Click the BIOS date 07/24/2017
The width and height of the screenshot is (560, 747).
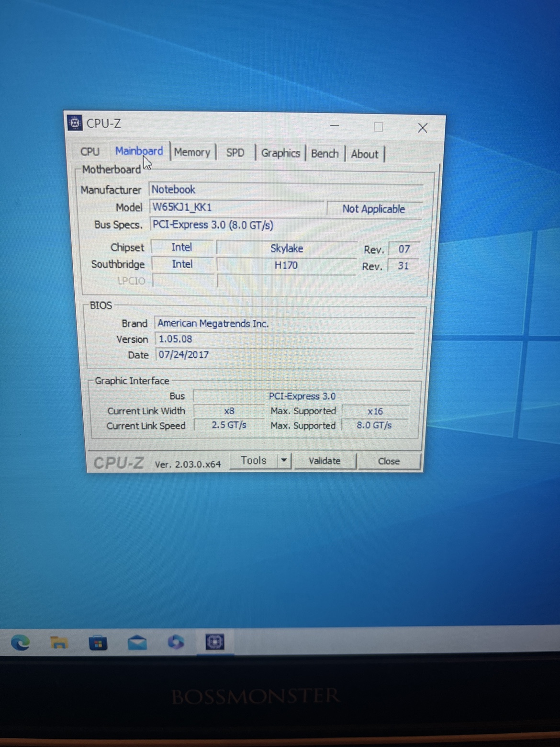[284, 355]
